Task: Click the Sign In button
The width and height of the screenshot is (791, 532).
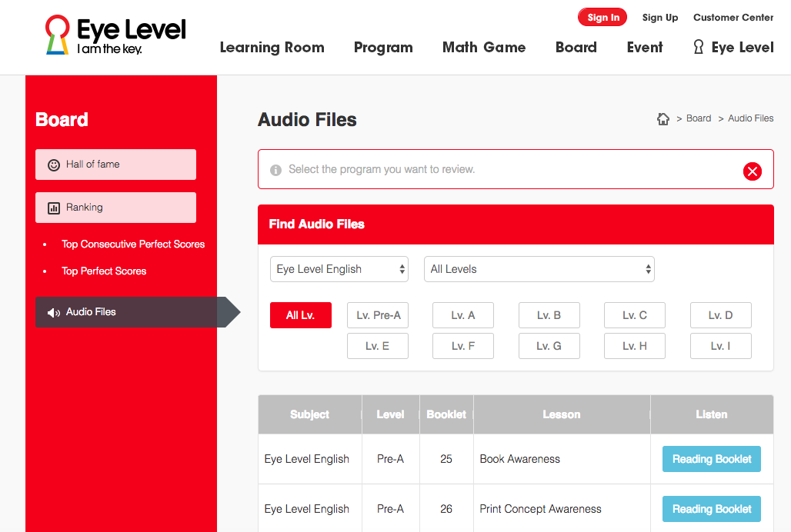Action: tap(602, 17)
